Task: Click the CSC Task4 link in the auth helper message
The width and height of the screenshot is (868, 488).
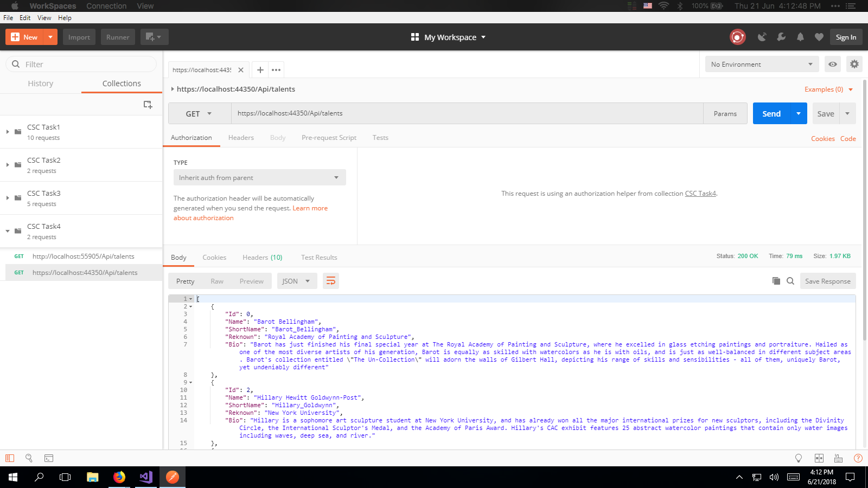Action: click(x=700, y=193)
